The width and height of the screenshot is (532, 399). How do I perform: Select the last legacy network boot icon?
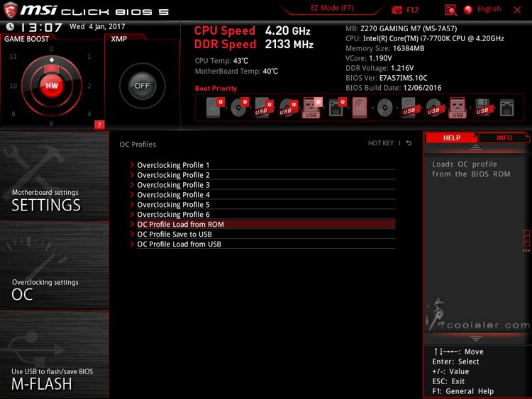pyautogui.click(x=507, y=108)
